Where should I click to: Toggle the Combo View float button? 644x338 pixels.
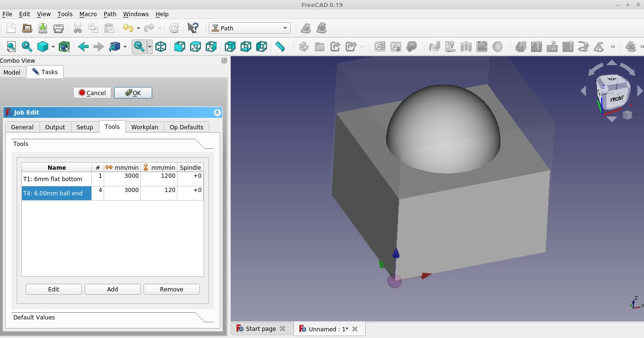click(224, 61)
